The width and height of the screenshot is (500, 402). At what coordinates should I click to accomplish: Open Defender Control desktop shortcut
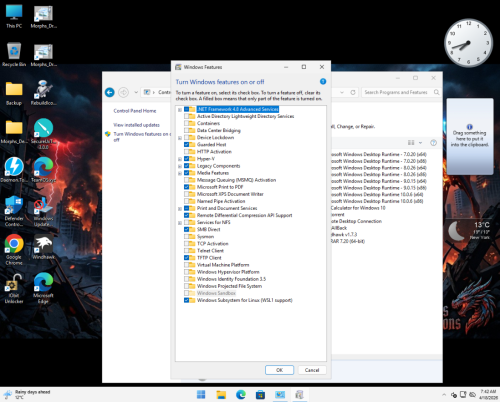[14, 211]
